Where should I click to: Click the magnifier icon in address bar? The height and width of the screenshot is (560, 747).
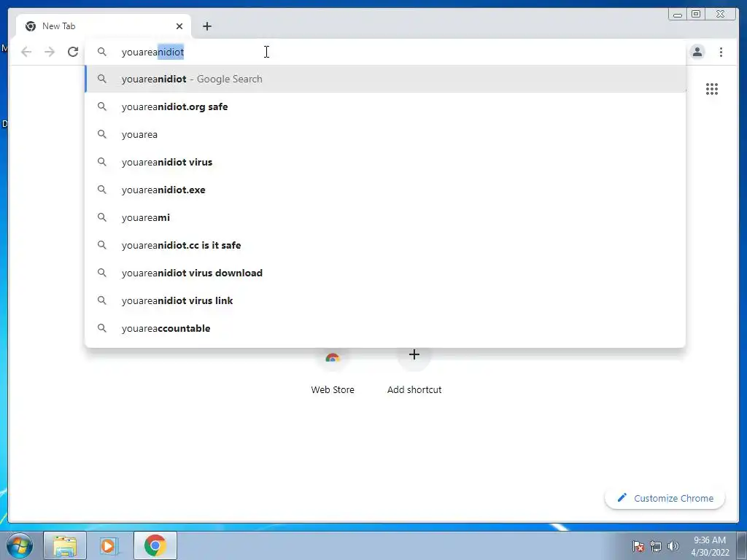(x=102, y=52)
